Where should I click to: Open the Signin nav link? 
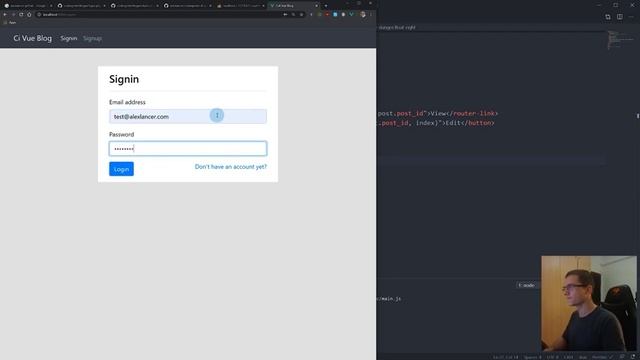click(x=69, y=38)
